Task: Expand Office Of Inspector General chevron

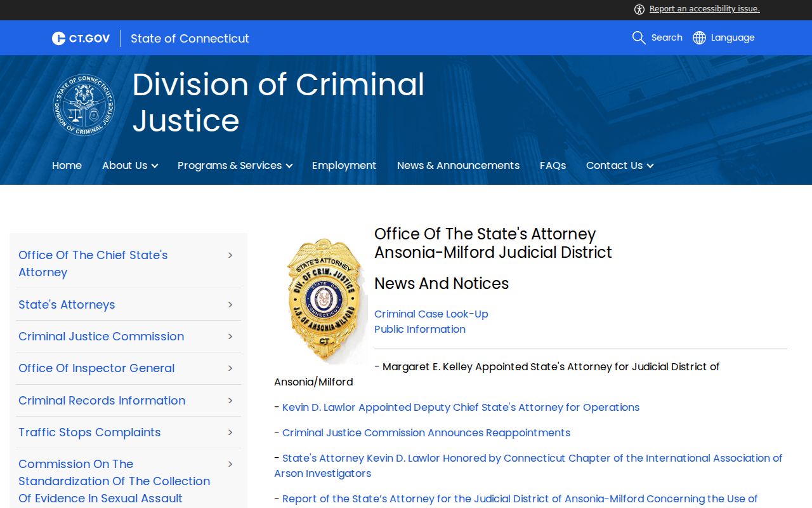Action: [230, 368]
